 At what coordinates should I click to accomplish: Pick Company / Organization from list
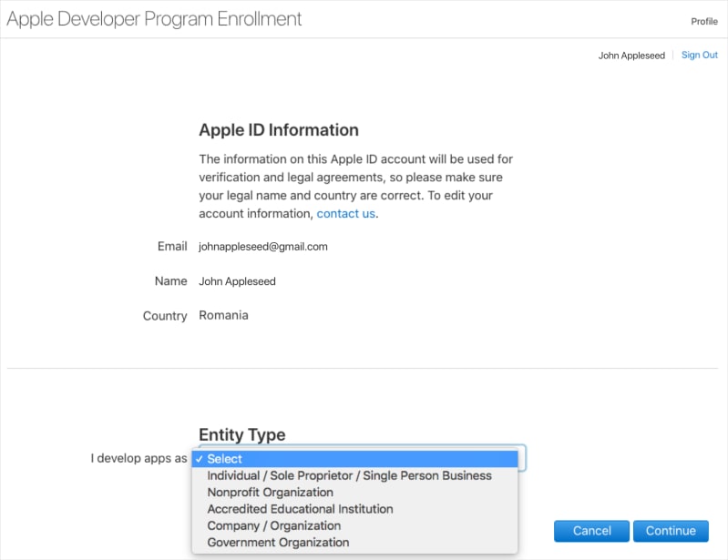[354, 525]
